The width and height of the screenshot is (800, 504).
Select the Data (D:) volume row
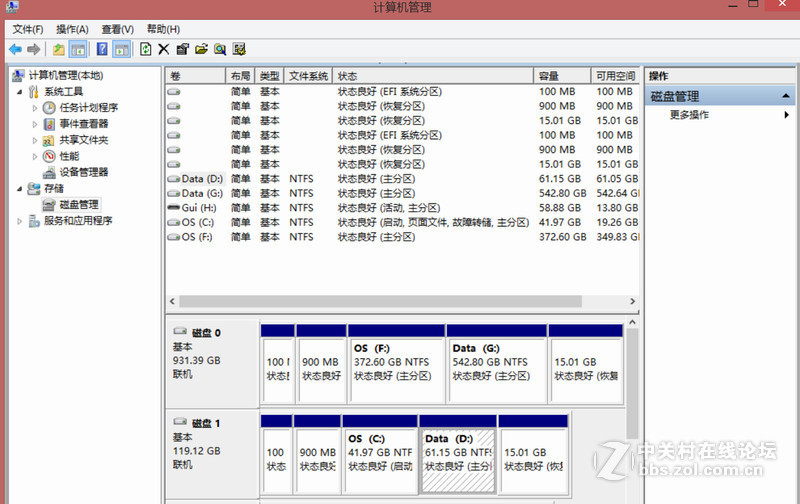coord(403,179)
